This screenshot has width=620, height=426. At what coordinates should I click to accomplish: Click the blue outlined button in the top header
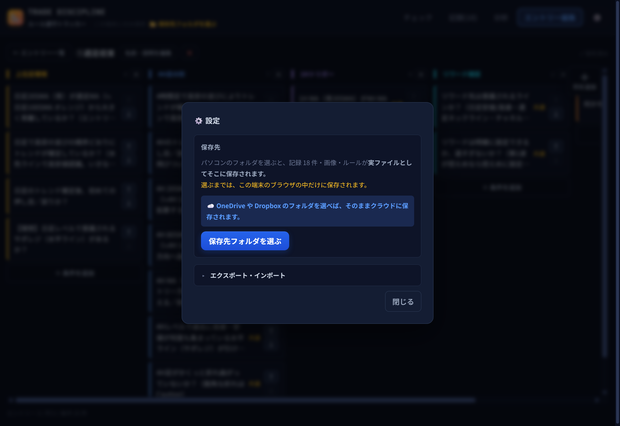(x=550, y=18)
